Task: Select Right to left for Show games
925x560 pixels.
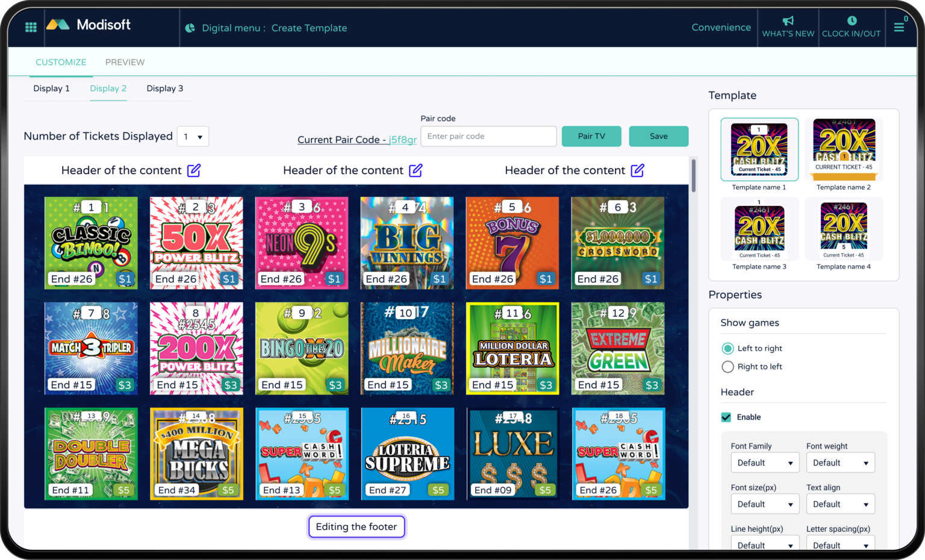Action: 727,367
